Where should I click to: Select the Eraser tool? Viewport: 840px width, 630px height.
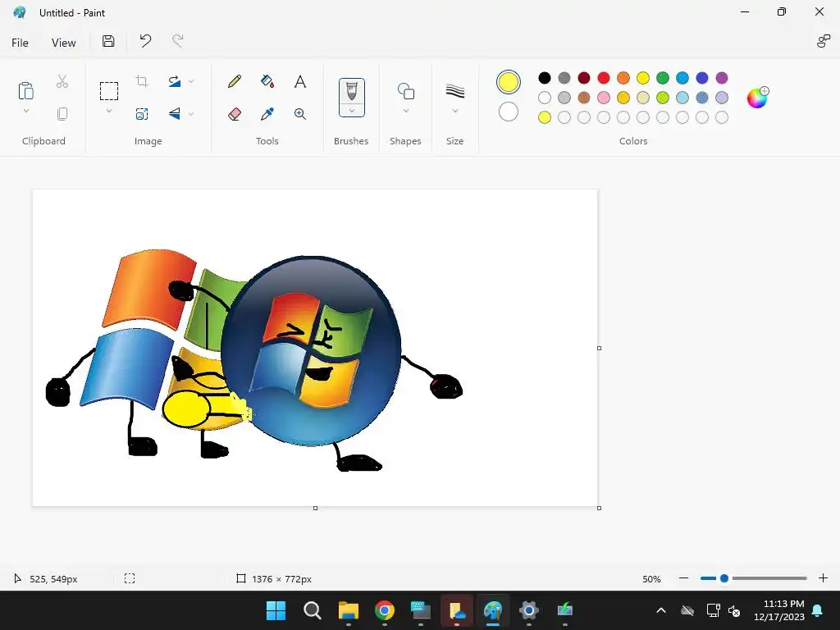(235, 113)
